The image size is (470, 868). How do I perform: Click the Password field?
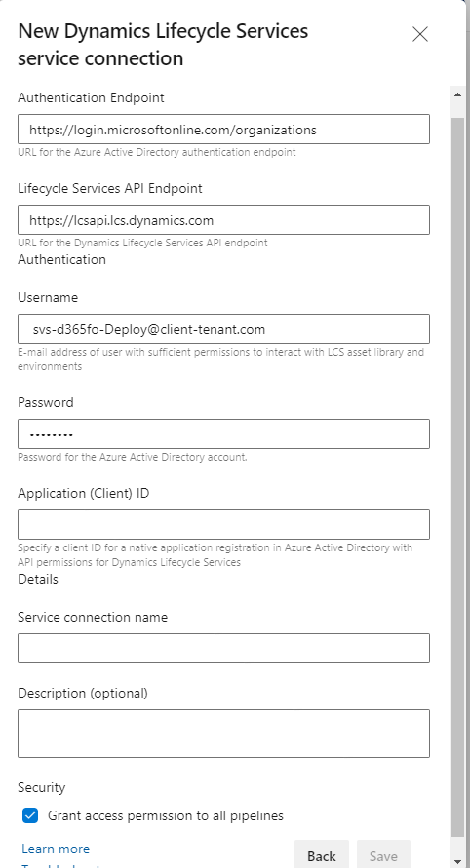click(223, 434)
